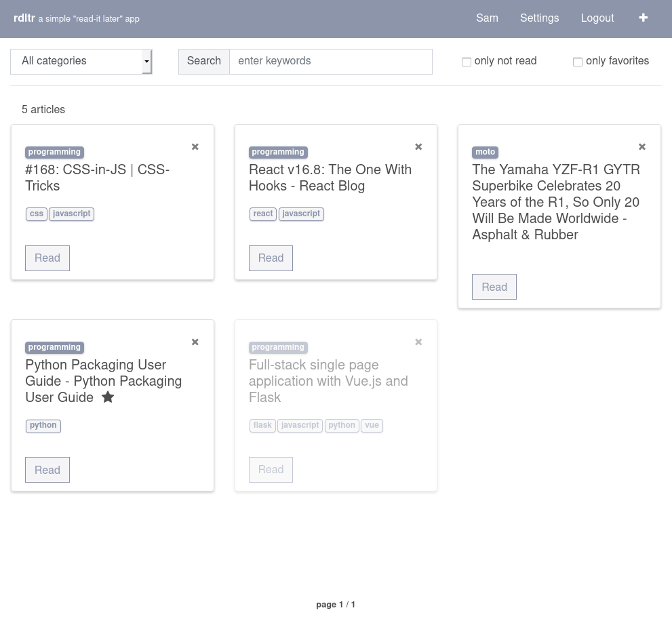
Task: Dismiss the Full-stack Vue.js article
Action: pos(418,342)
